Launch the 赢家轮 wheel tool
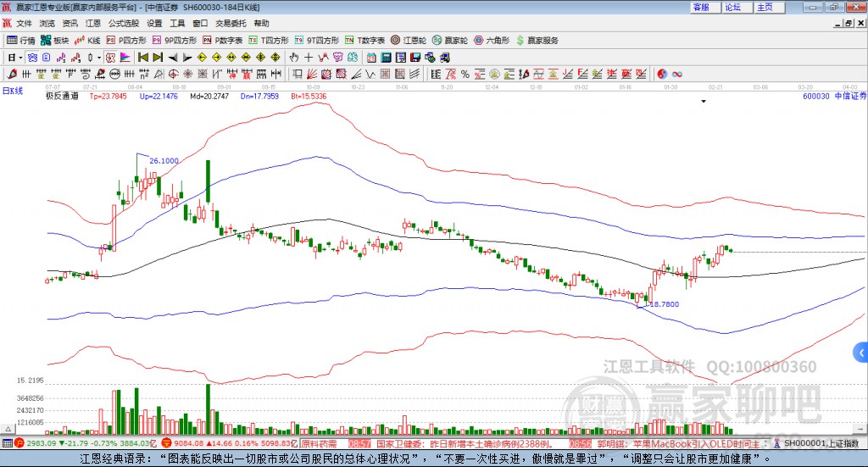The image size is (868, 467). [x=450, y=41]
